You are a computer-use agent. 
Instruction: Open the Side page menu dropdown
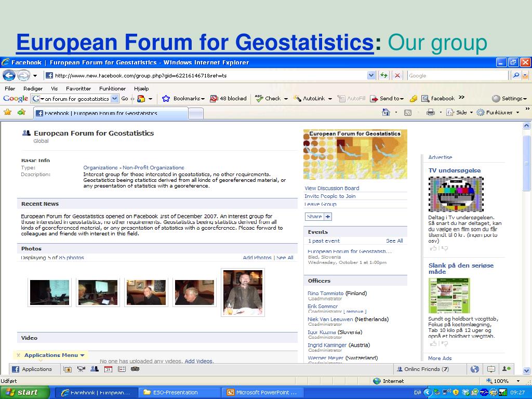[471, 112]
